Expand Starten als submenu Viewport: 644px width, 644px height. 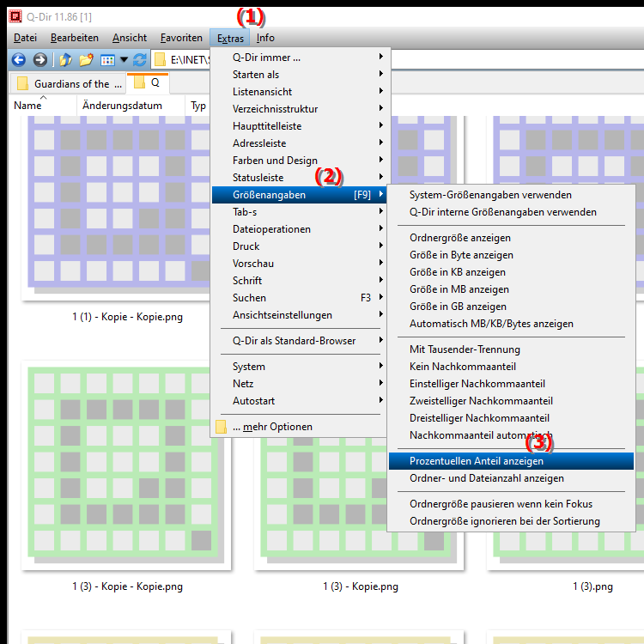coord(299,75)
